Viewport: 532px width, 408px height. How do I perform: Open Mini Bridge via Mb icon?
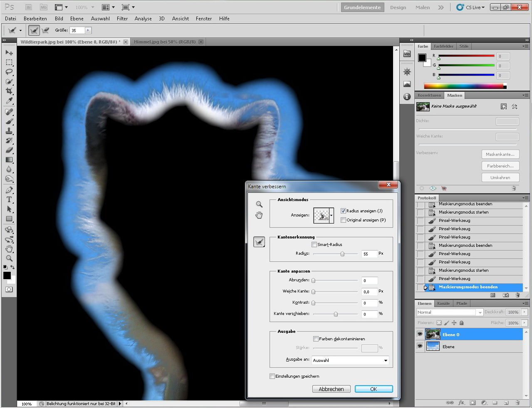click(43, 7)
